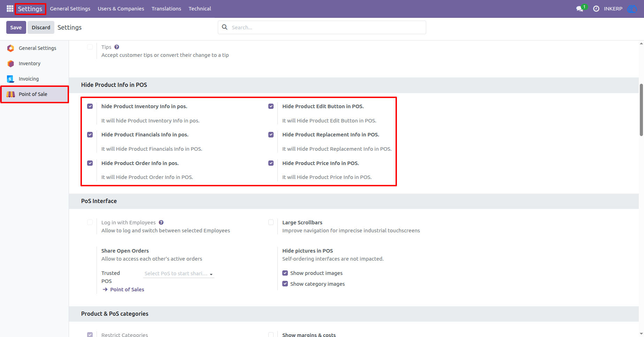Viewport: 644px width, 337px height.
Task: Select Inventory in the sidebar
Action: pyautogui.click(x=34, y=63)
